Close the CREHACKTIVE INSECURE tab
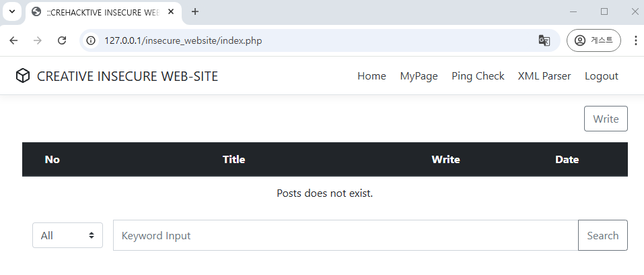The image size is (644, 275). tap(172, 11)
